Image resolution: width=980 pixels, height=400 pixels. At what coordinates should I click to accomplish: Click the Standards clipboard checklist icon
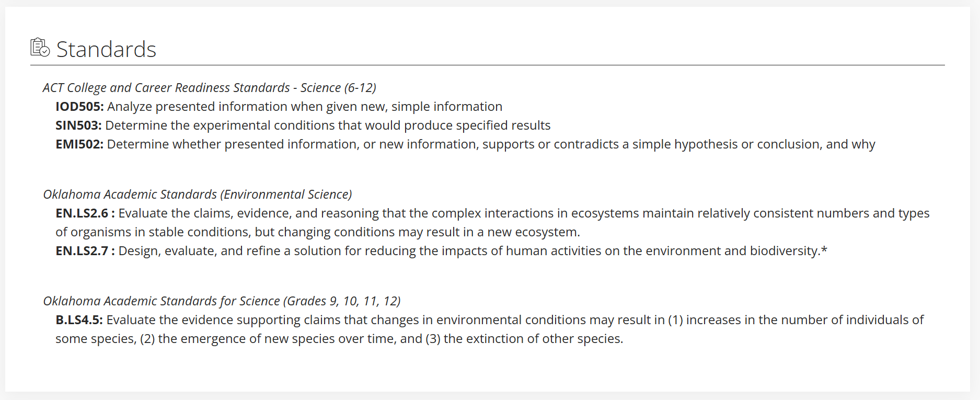(40, 48)
